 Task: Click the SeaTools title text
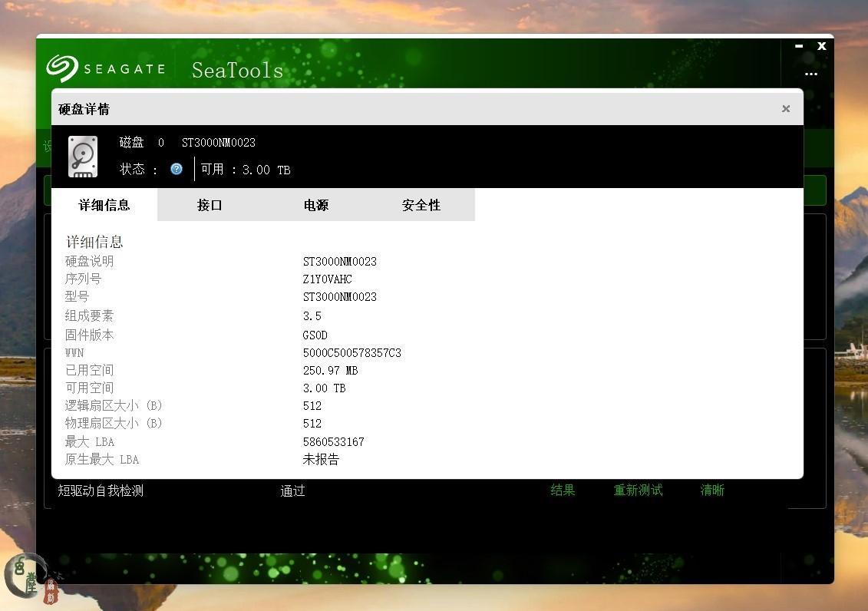click(x=237, y=70)
